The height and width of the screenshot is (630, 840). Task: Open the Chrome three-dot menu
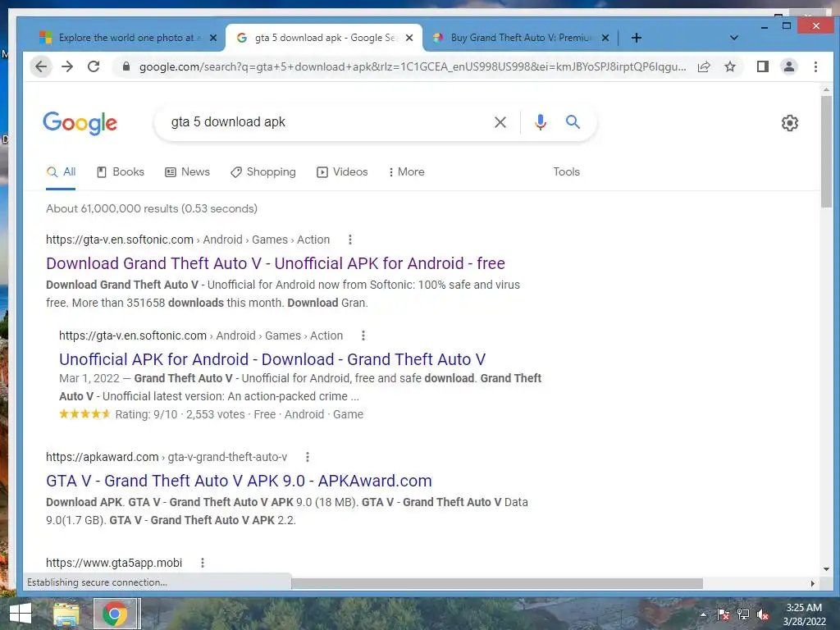815,66
